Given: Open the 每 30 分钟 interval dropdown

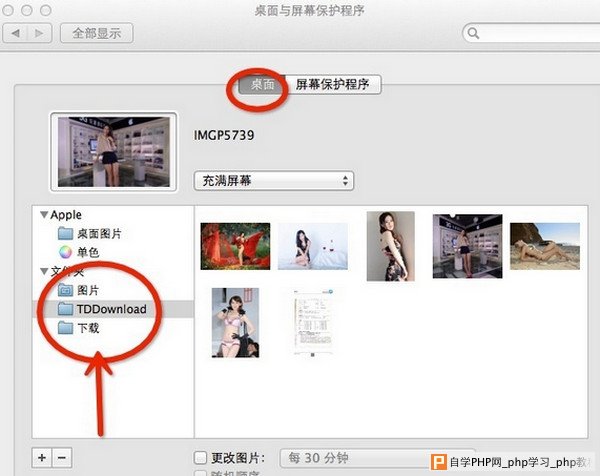Looking at the screenshot, I should coord(377,458).
